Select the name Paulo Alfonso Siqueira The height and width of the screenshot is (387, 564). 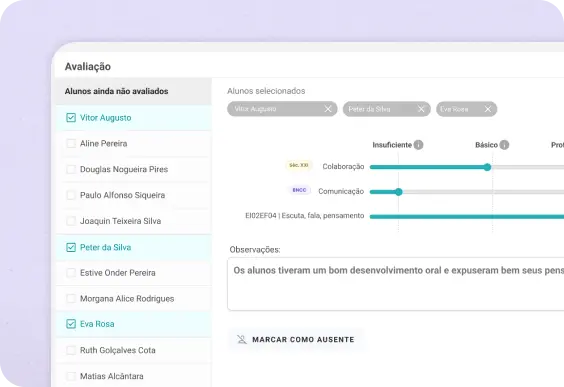(122, 195)
